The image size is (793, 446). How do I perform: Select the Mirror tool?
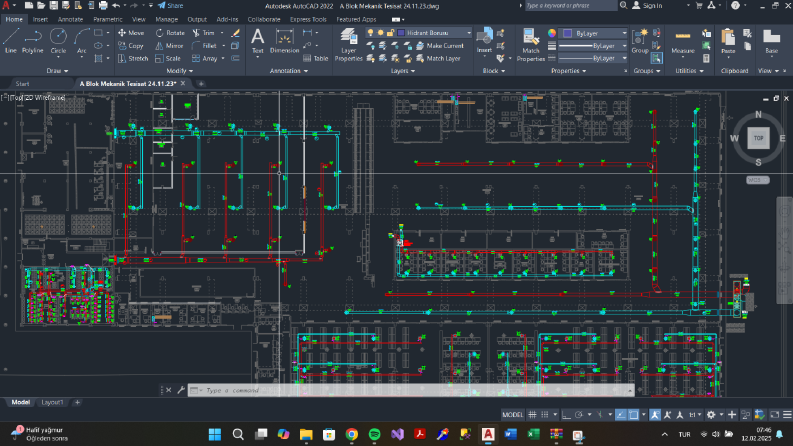169,46
